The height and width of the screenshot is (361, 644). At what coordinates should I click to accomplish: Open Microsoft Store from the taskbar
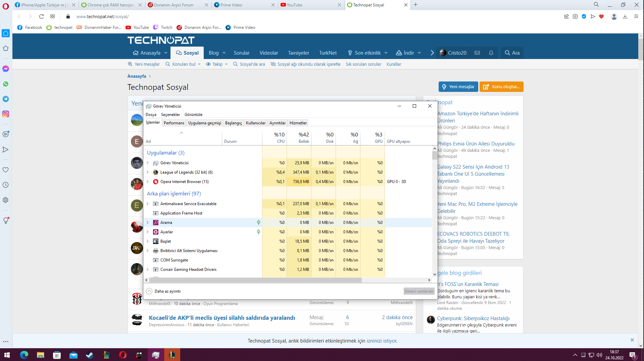point(57,355)
